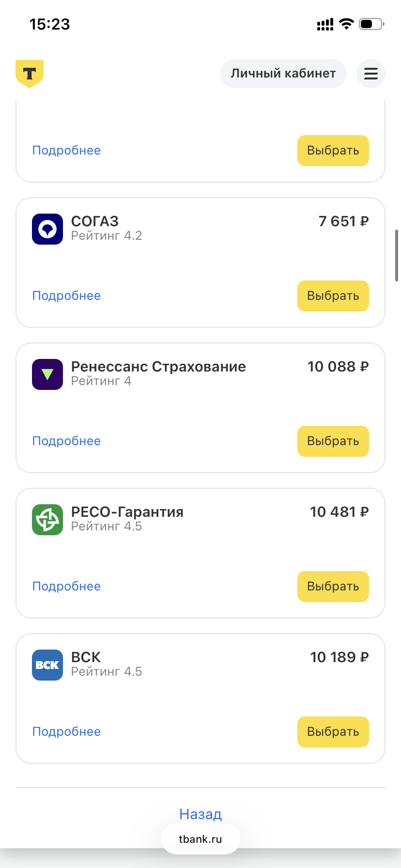Tap the Wi-Fi status icon
This screenshot has height=868, width=401.
[346, 24]
